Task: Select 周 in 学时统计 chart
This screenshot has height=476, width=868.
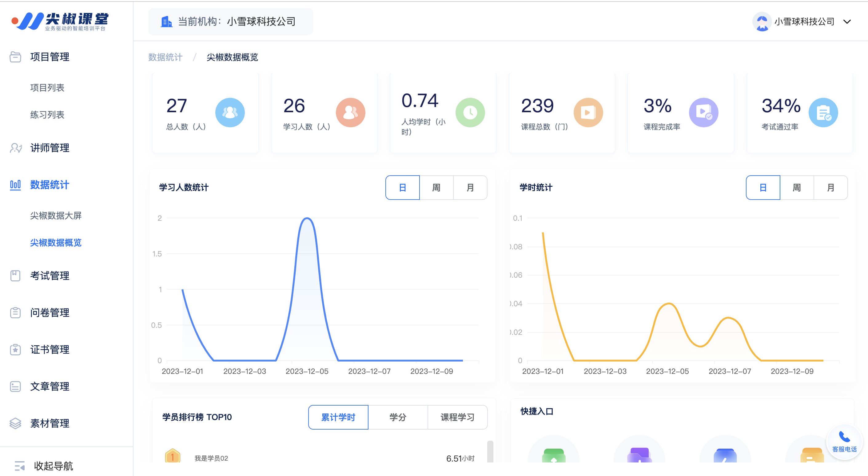Action: 797,188
